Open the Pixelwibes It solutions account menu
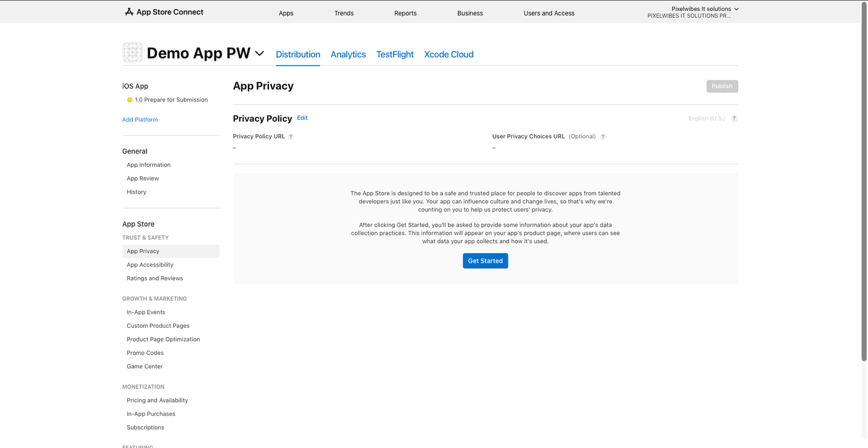The height and width of the screenshot is (448, 868). pos(705,9)
